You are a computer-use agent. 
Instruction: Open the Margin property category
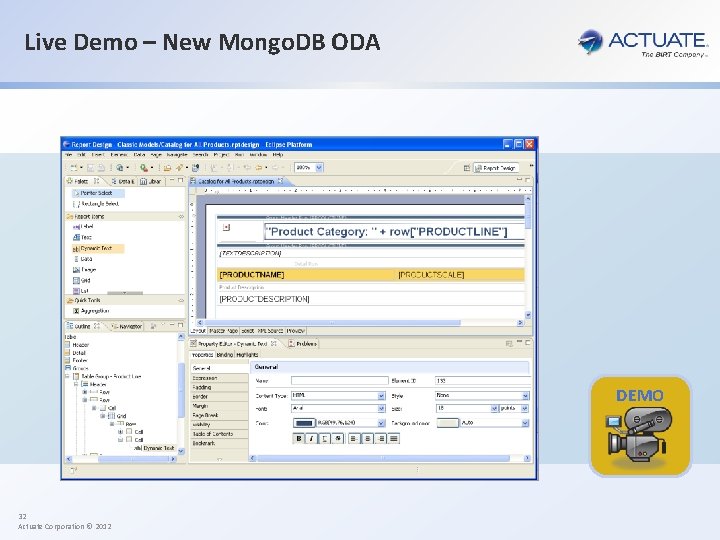pyautogui.click(x=219, y=406)
